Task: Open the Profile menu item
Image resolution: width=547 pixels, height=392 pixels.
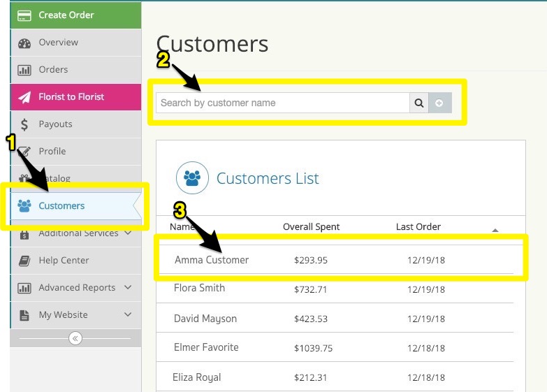Action: [x=52, y=151]
